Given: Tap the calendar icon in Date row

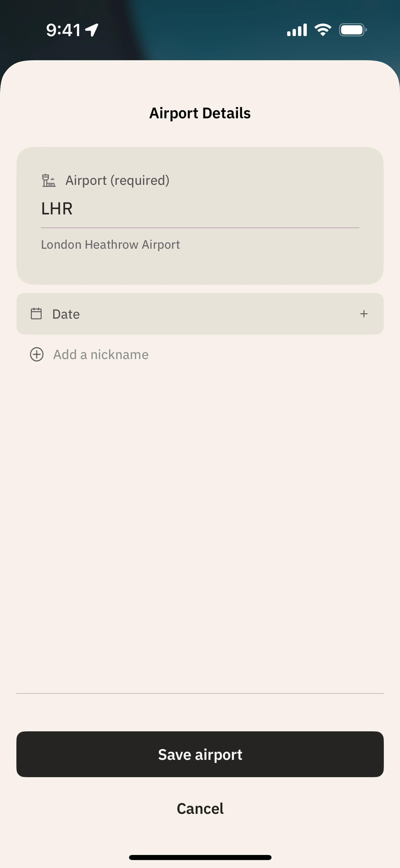Looking at the screenshot, I should 36,314.
